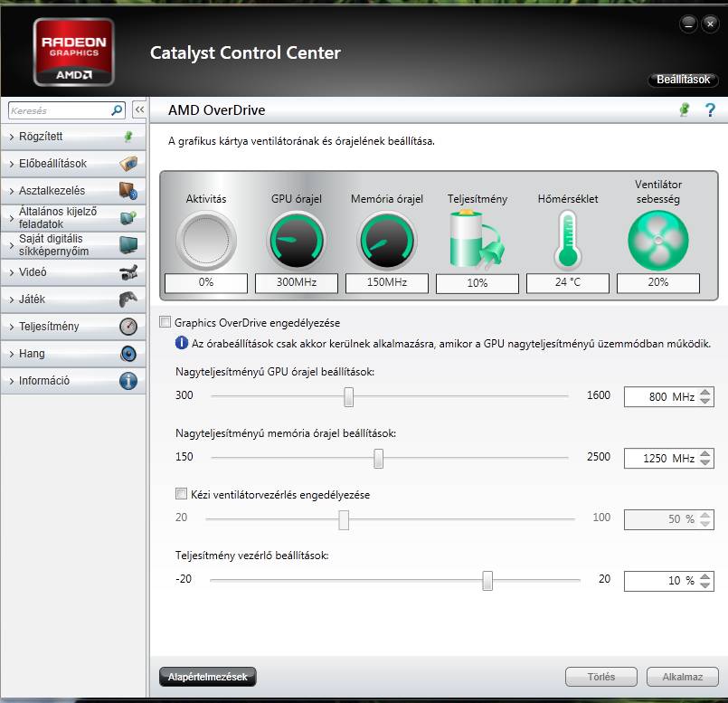This screenshot has height=703, width=728.
Task: Click the Teljesítmény gauge icon in sidebar
Action: (x=128, y=327)
